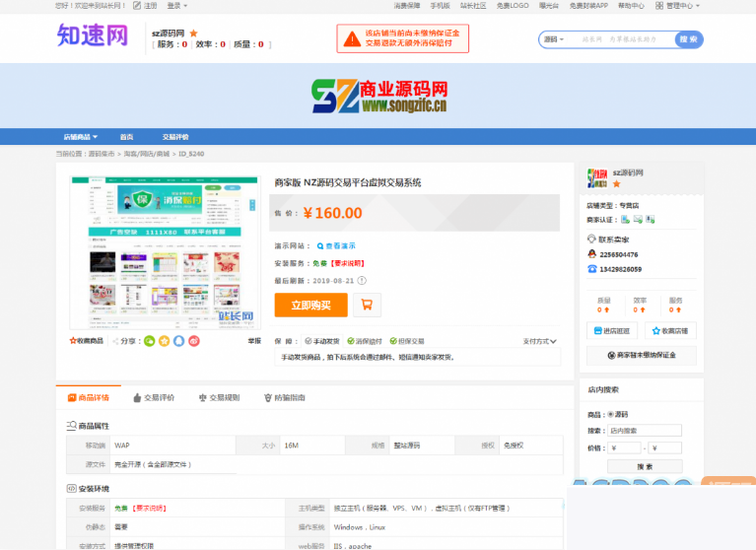Expand the 管理中心 menu at top right

click(681, 5)
